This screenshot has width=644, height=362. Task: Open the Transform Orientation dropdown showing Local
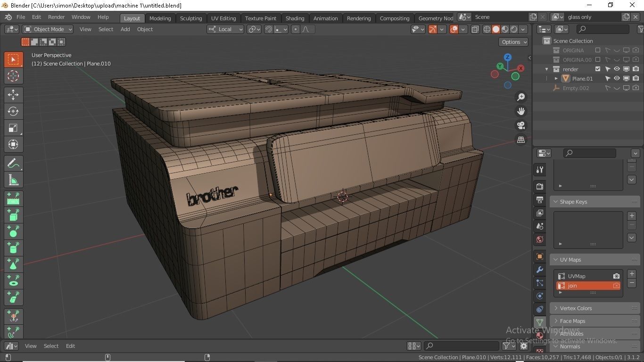click(x=225, y=29)
